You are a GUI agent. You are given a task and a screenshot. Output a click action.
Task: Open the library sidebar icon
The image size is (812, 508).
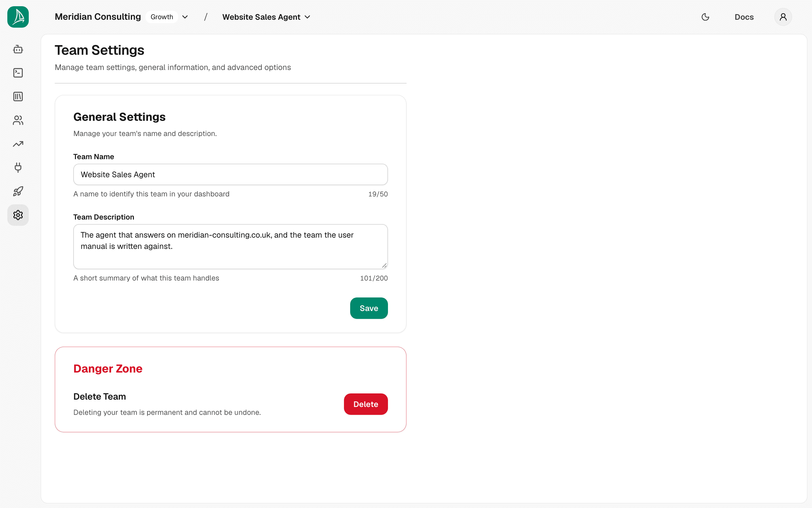pos(18,97)
